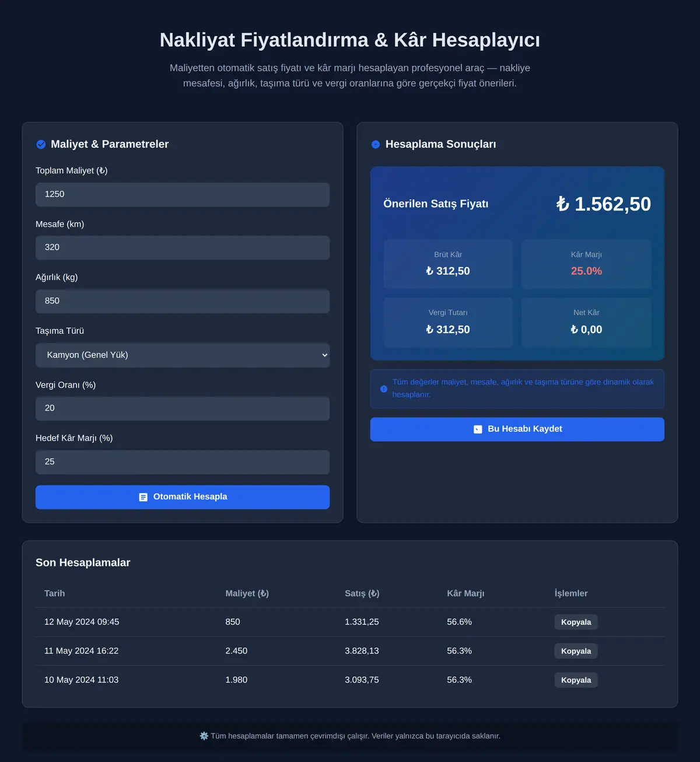Click the Vergi Oranı (%) field
Viewport: 700px width, 762px height.
183,408
